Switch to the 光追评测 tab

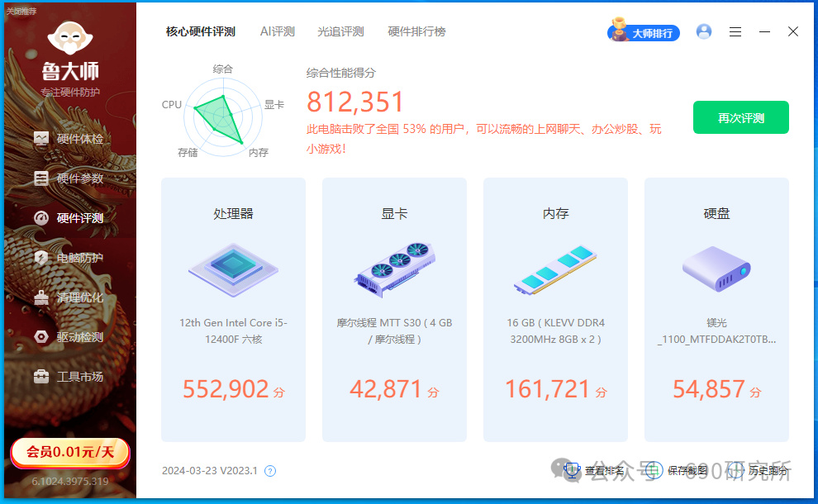tap(340, 32)
